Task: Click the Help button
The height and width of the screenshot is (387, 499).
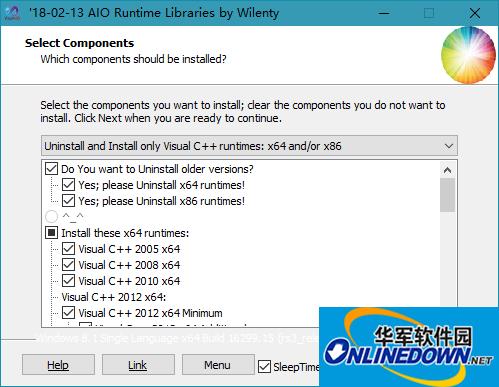Action: pos(58,365)
